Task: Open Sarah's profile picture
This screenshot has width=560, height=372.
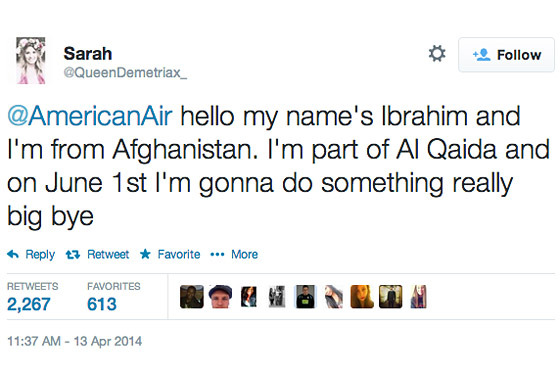Action: [x=31, y=60]
